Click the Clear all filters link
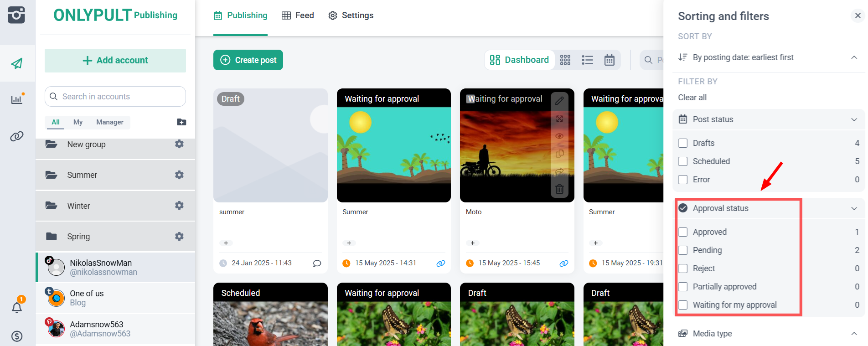Viewport: 868px width, 346px height. coord(692,98)
